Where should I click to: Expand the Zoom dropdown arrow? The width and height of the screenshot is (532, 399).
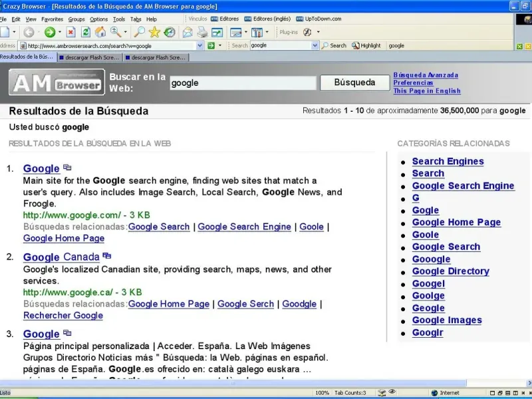point(125,32)
